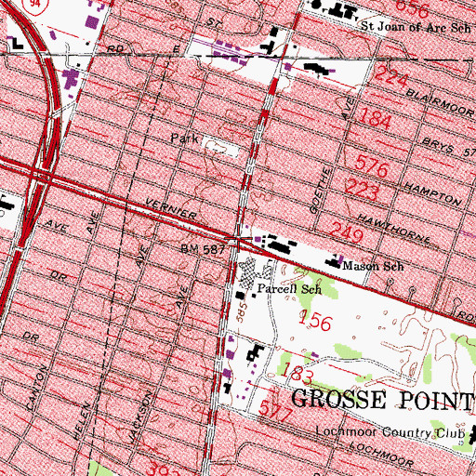Click the black Mason School building symbol
The width and height of the screenshot is (476, 476).
pos(332,262)
